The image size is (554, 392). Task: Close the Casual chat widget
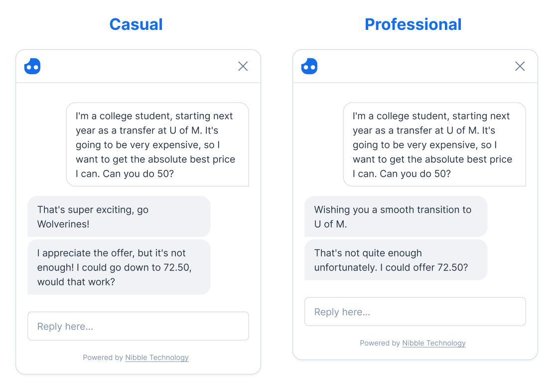(x=243, y=66)
